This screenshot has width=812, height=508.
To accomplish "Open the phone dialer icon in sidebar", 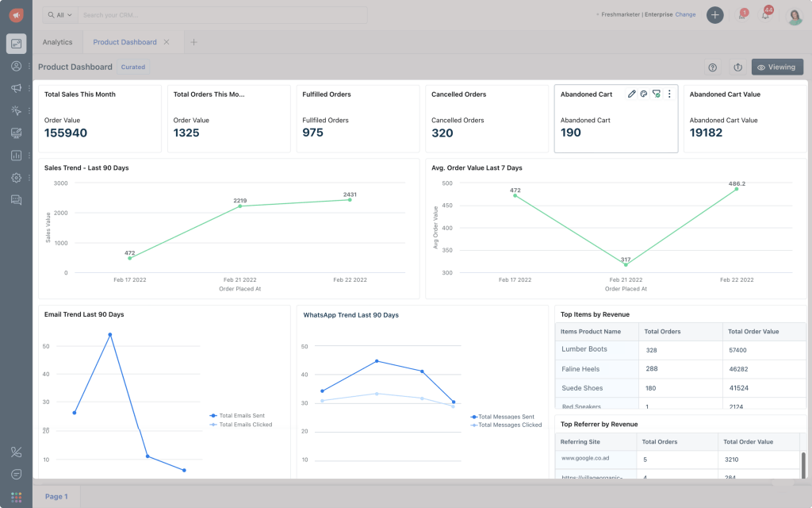I will [x=16, y=452].
